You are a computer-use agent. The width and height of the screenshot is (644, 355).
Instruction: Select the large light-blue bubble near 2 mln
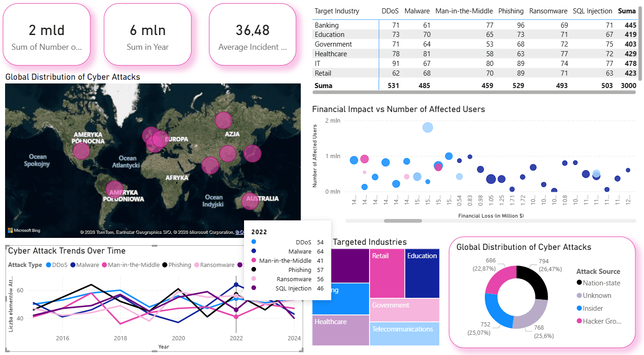(428, 128)
